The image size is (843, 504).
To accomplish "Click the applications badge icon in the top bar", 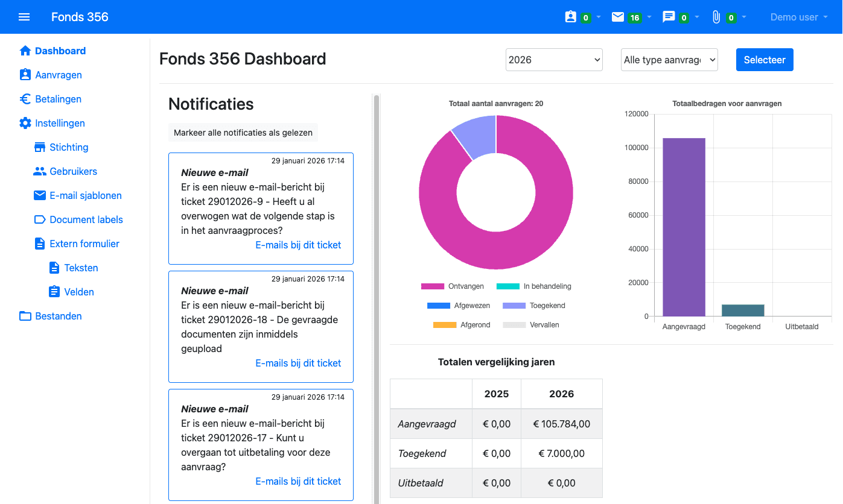I will click(x=571, y=17).
